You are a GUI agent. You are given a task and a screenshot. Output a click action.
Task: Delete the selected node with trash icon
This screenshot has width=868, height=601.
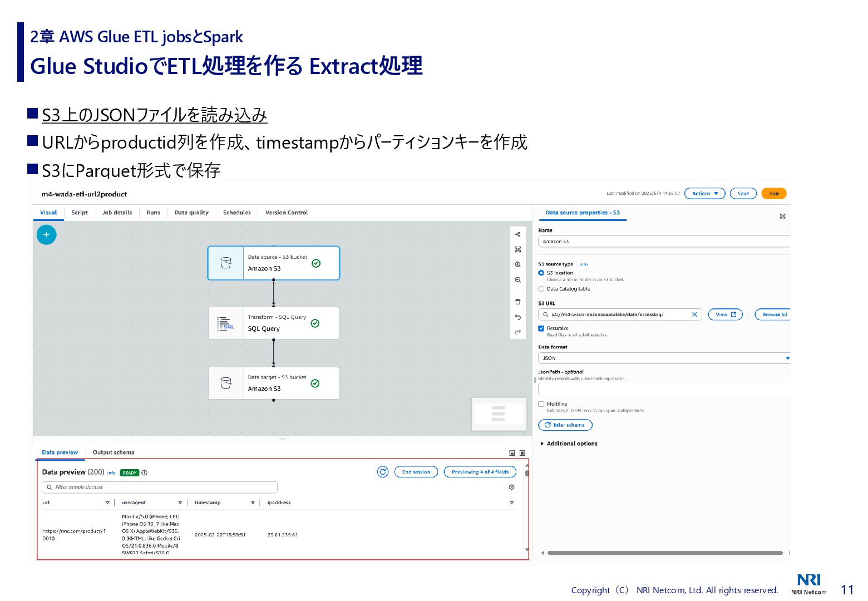click(517, 302)
